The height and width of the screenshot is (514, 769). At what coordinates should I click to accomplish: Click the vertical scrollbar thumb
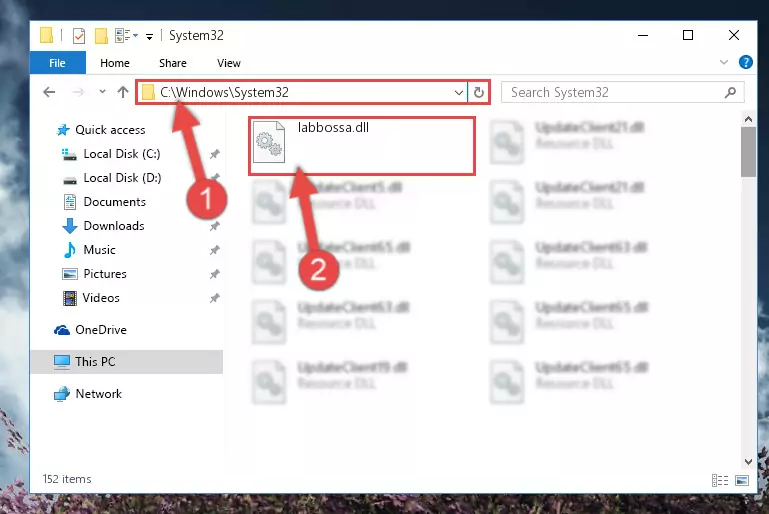tap(748, 152)
